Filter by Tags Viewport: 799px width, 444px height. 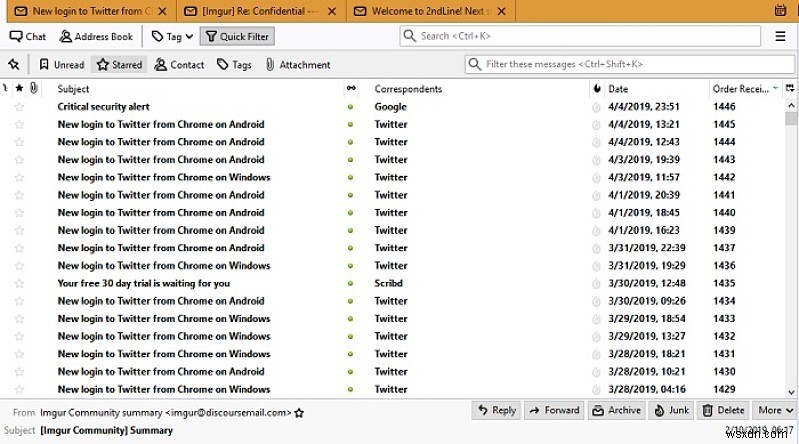pyautogui.click(x=234, y=65)
